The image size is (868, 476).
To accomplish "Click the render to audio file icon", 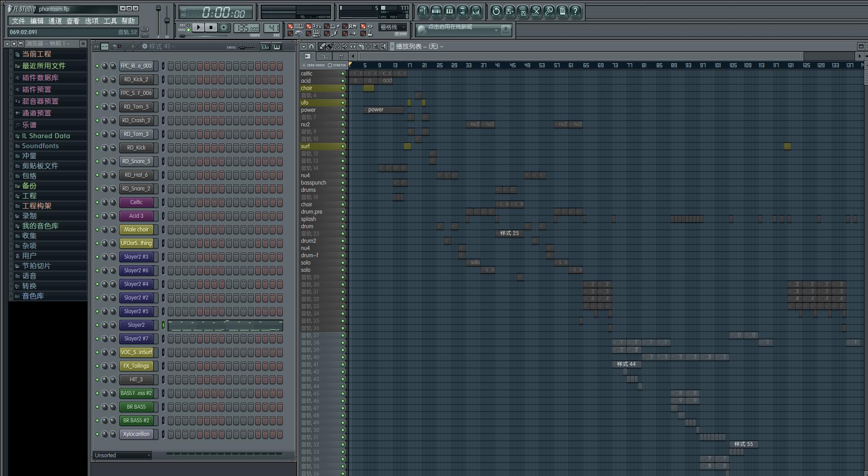I will (523, 11).
